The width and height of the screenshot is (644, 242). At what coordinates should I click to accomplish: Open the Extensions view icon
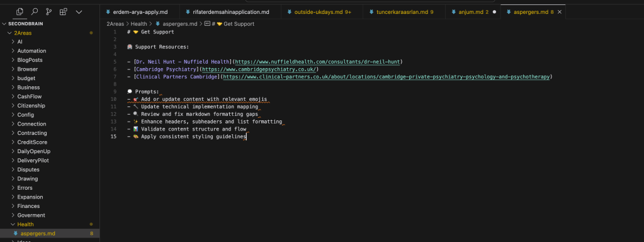pos(63,12)
